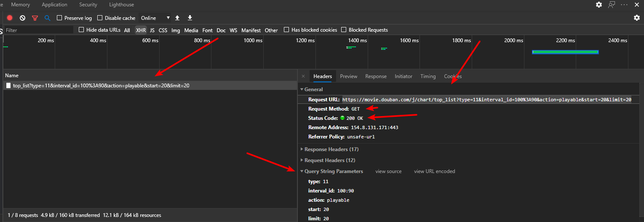Filter requests by Font
The width and height of the screenshot is (644, 222).
pyautogui.click(x=208, y=30)
